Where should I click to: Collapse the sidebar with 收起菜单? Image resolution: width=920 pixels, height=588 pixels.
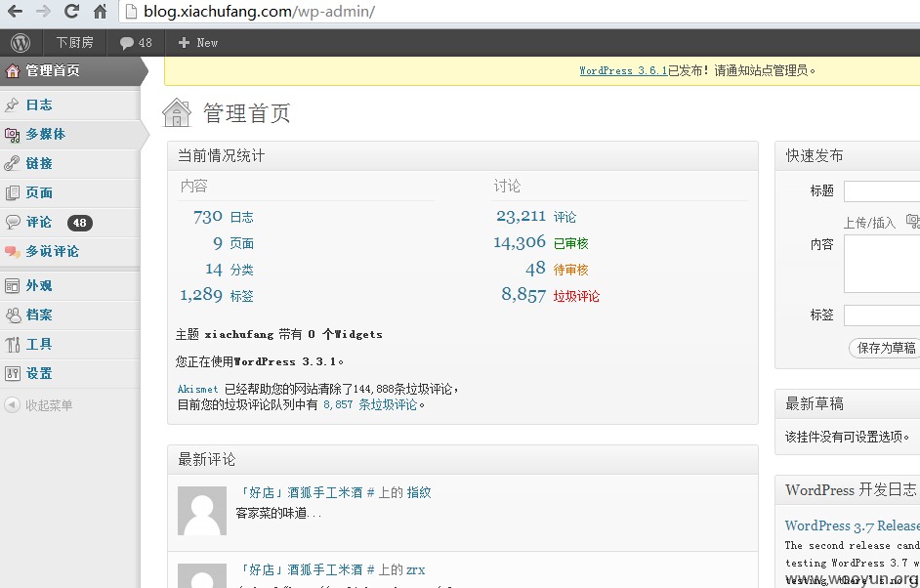[x=49, y=405]
